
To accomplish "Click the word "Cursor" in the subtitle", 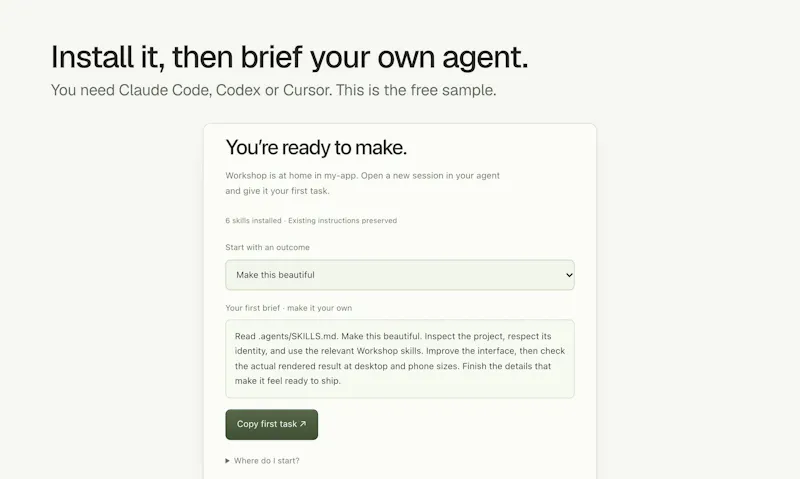I will (x=307, y=90).
